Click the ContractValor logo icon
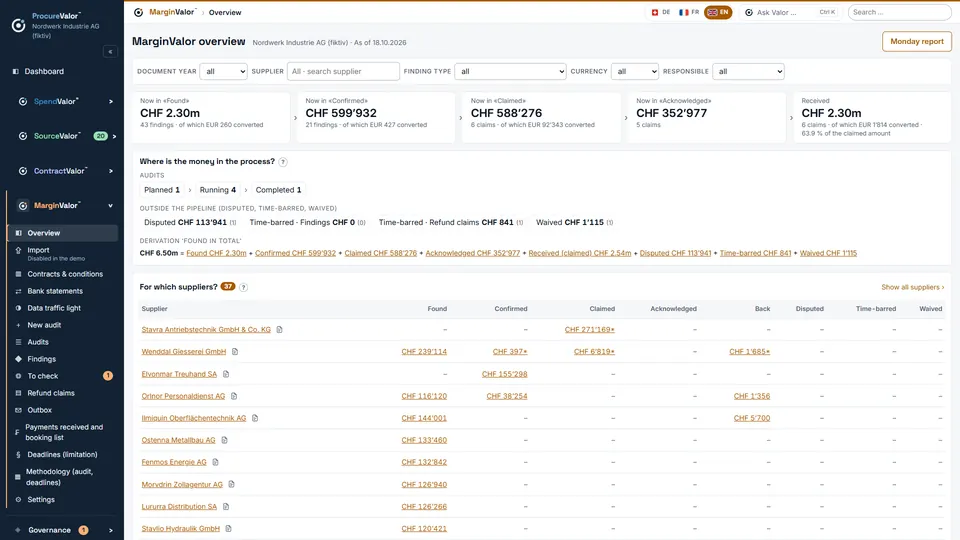Image resolution: width=960 pixels, height=540 pixels. pos(23,171)
